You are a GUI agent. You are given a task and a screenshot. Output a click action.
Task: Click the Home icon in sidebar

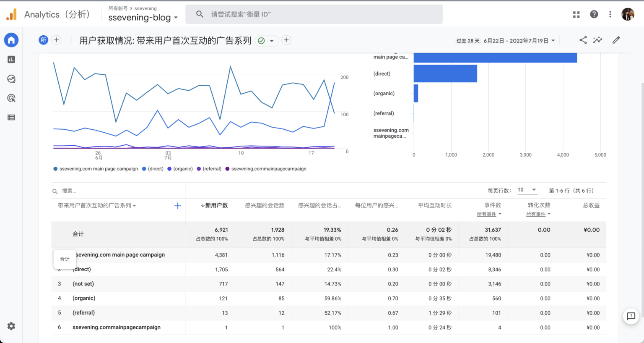pos(11,40)
